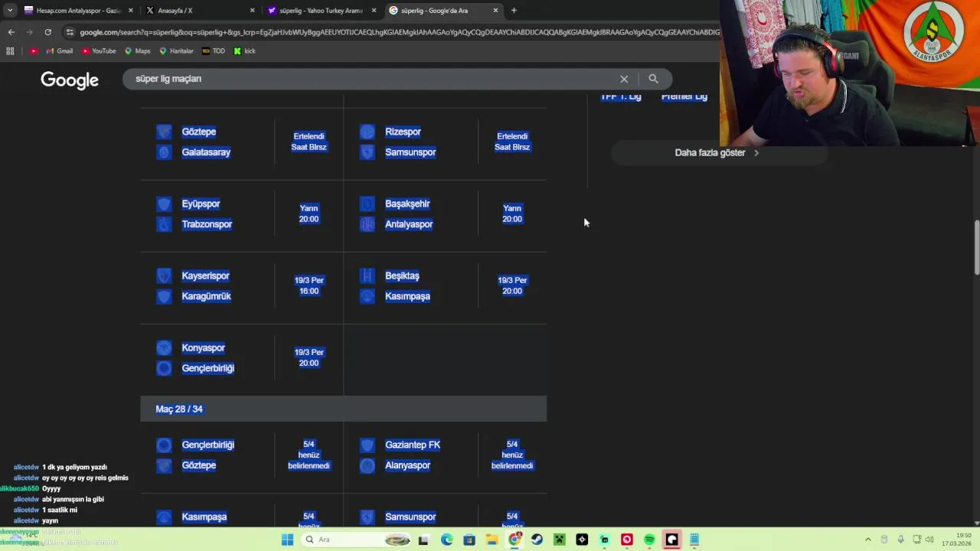Open the TOD bookmark
The width and height of the screenshot is (980, 551).
214,51
